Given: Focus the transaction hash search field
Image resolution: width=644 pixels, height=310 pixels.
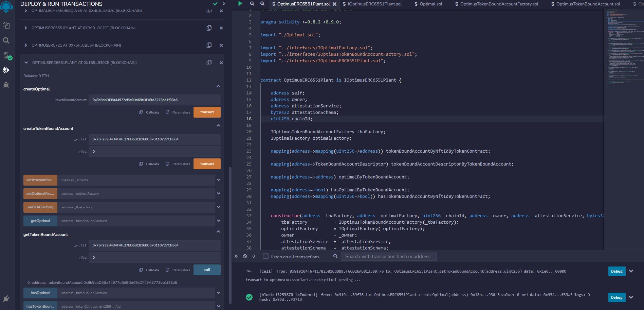Looking at the screenshot, I should (389, 256).
